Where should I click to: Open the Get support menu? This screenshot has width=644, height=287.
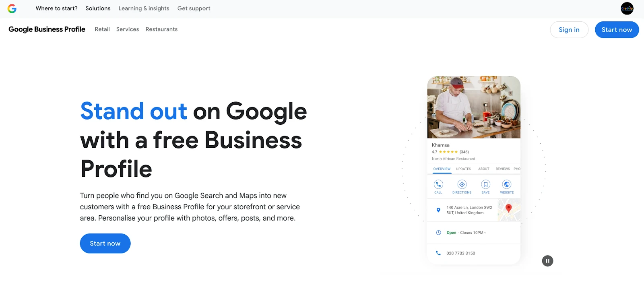pyautogui.click(x=194, y=8)
